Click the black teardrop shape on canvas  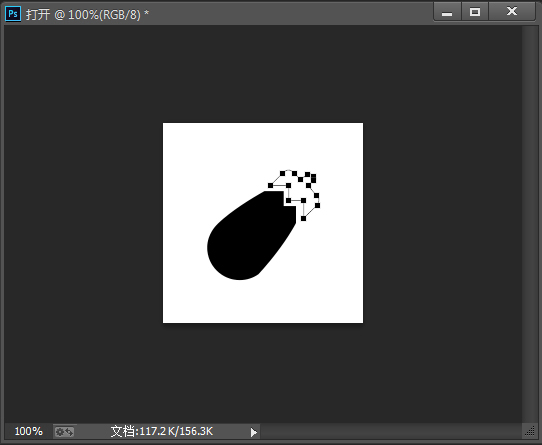click(249, 235)
